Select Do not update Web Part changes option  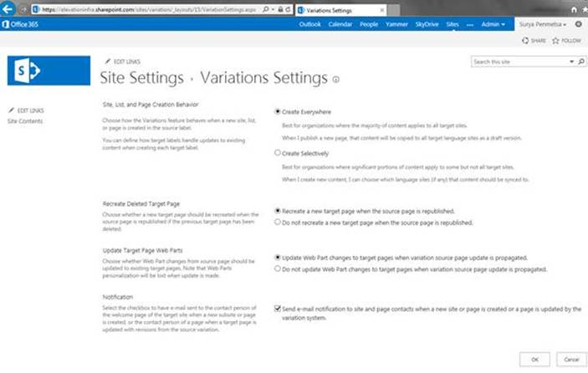(278, 268)
